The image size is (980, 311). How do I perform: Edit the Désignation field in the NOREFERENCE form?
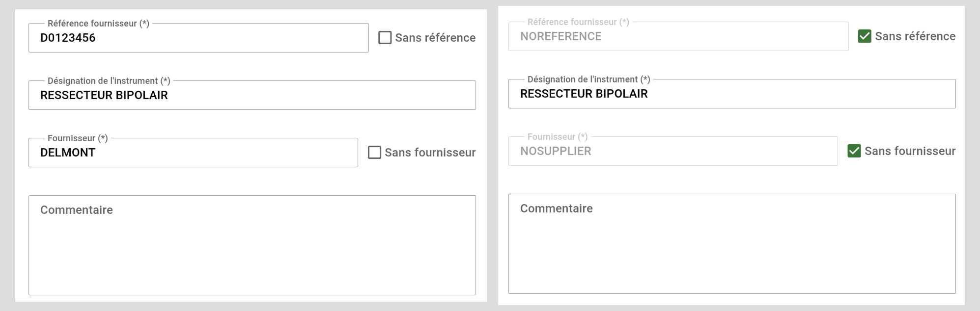pos(732,94)
